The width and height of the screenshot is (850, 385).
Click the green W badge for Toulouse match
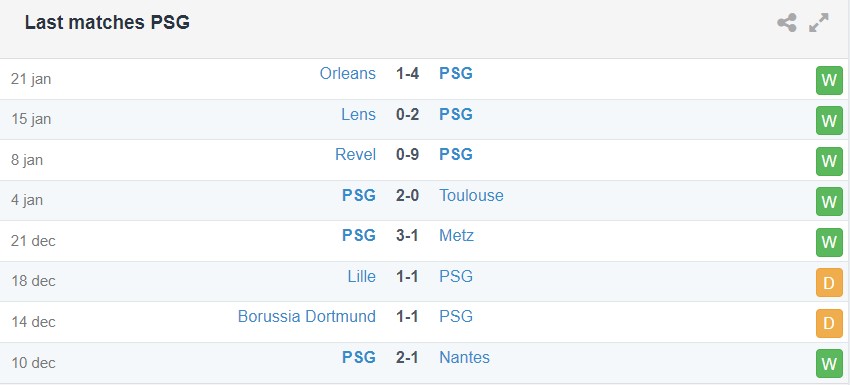pyautogui.click(x=829, y=202)
